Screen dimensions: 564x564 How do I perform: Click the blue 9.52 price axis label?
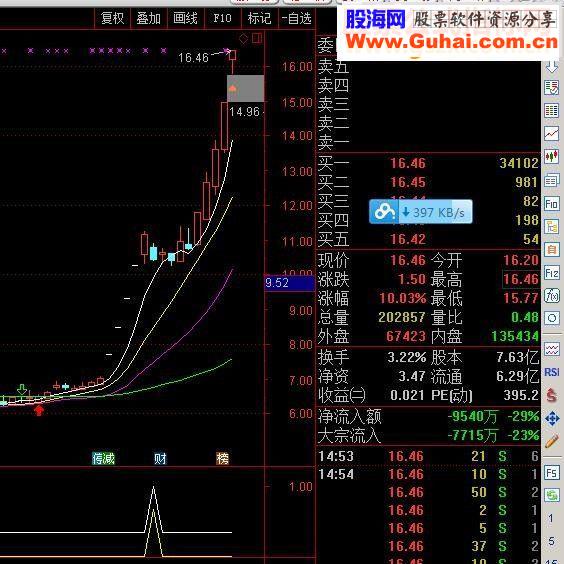pyautogui.click(x=289, y=283)
